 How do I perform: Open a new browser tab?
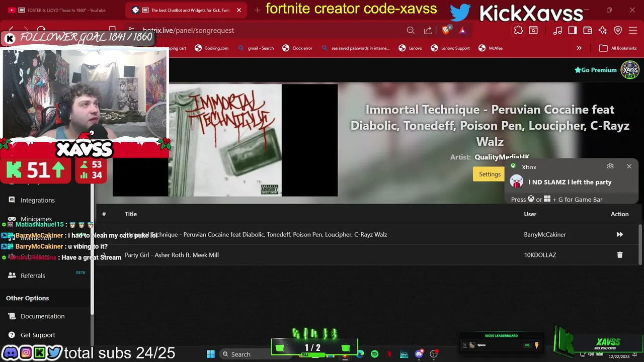(x=258, y=10)
